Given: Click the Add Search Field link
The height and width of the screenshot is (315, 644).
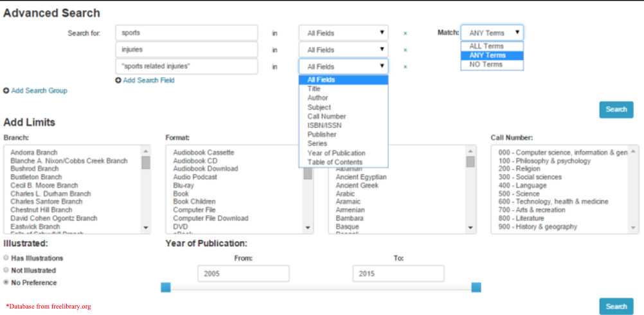Looking at the screenshot, I should pos(148,80).
